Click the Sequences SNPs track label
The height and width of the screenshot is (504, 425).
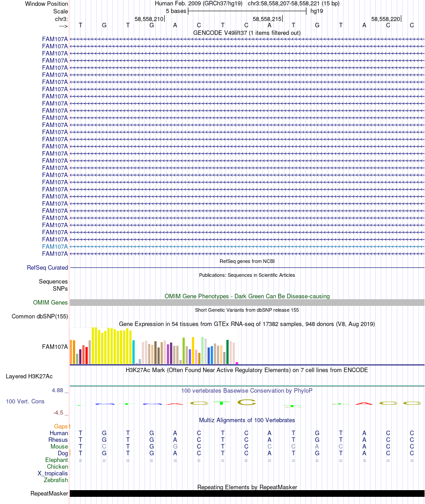coord(53,285)
